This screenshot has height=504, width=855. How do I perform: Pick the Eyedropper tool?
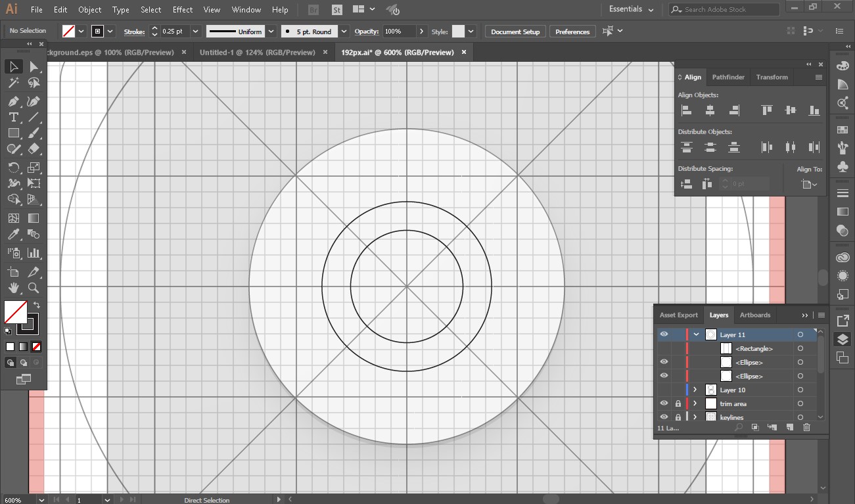click(x=13, y=235)
